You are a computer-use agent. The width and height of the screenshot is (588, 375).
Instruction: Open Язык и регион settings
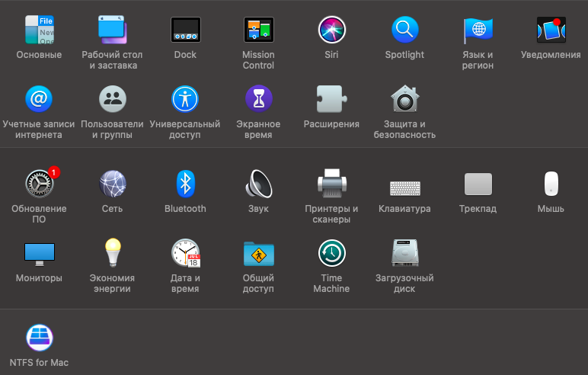tap(478, 30)
